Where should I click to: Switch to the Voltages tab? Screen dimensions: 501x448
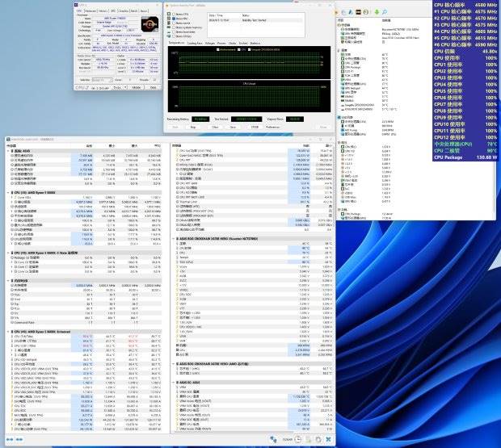pos(210,43)
